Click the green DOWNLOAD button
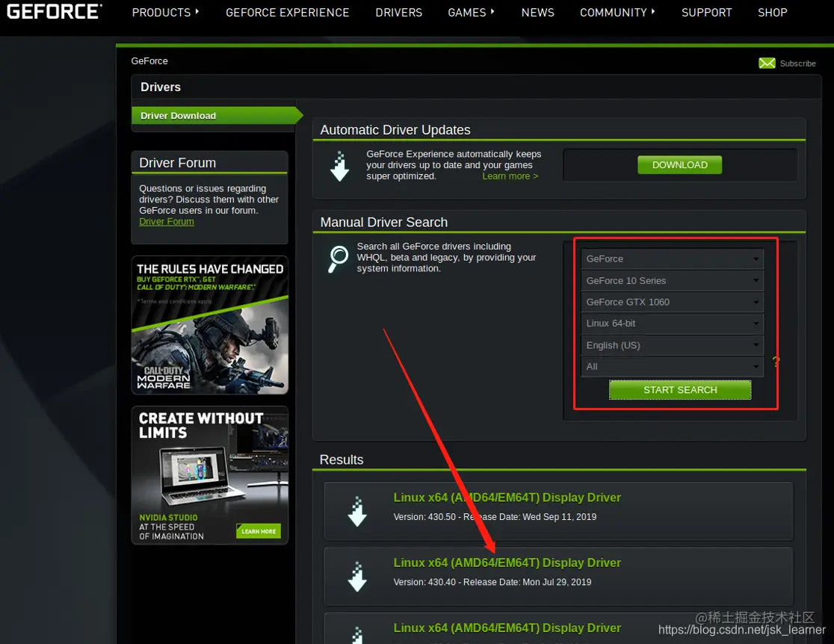 (680, 165)
